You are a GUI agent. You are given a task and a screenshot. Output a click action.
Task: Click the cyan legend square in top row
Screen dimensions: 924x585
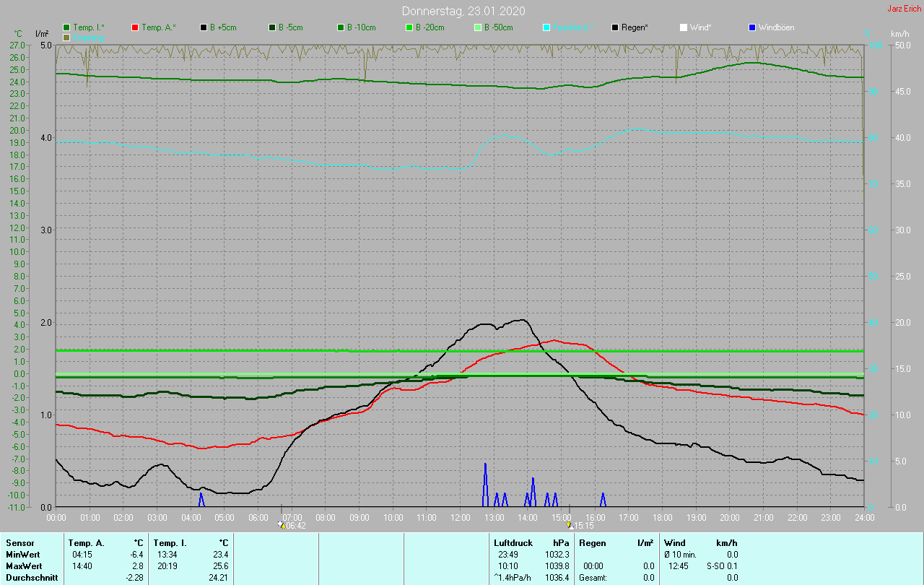point(546,27)
